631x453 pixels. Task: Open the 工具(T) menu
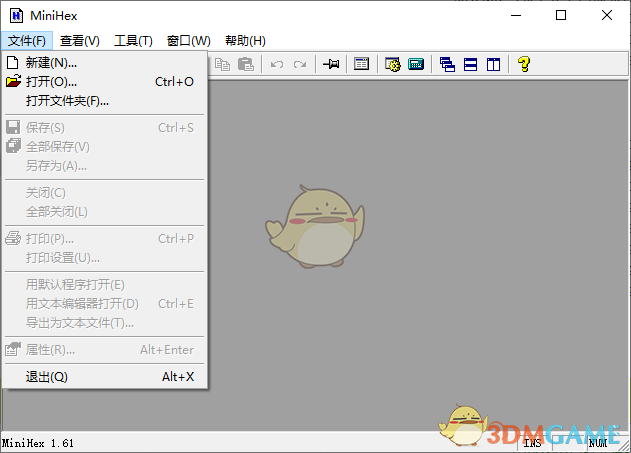tap(133, 41)
